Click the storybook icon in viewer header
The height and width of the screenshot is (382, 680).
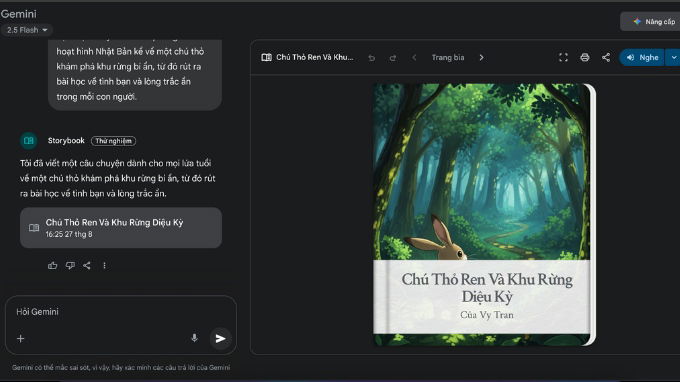[266, 57]
